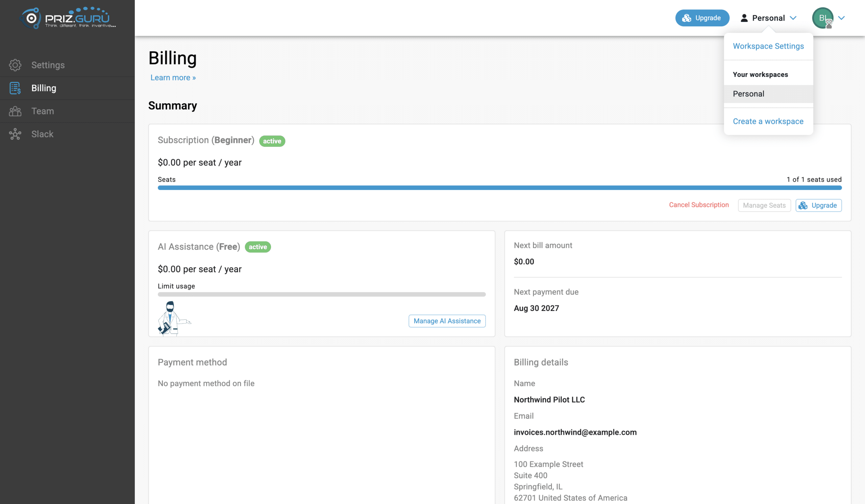Click the active badge next to AI Assistance

[x=257, y=247]
